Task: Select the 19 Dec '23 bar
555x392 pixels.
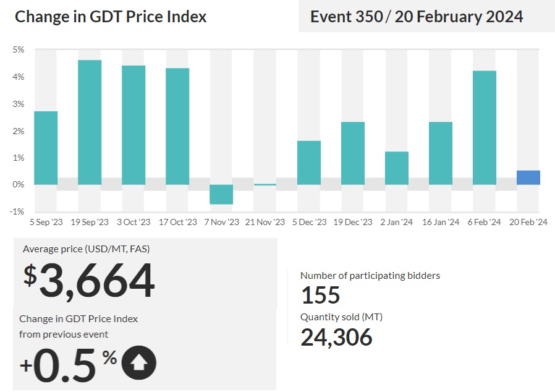Action: pos(353,153)
